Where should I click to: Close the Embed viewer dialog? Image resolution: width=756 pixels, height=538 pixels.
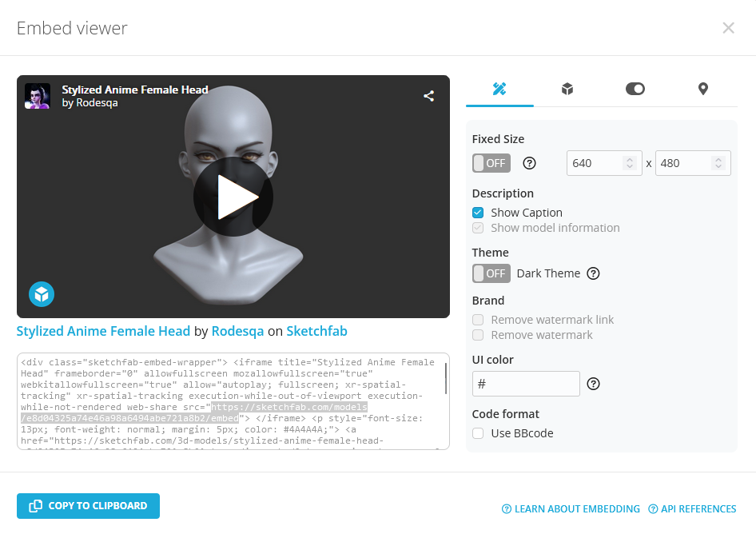coord(728,28)
